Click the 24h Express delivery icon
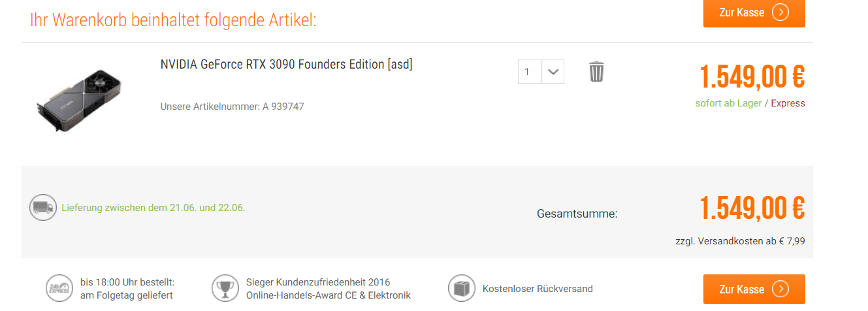The height and width of the screenshot is (311, 868). (x=59, y=288)
